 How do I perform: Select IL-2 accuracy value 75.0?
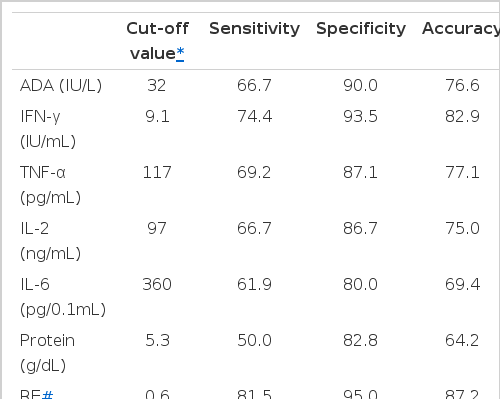click(462, 229)
